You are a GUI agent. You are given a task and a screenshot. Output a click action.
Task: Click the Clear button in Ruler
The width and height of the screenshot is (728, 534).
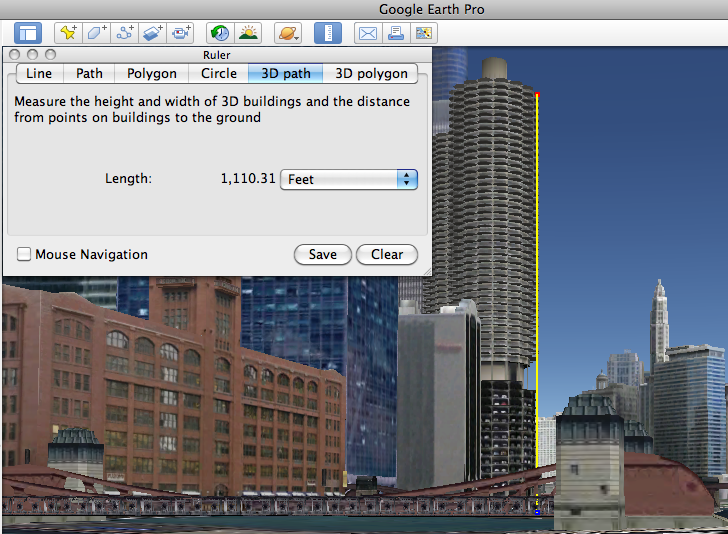(387, 254)
